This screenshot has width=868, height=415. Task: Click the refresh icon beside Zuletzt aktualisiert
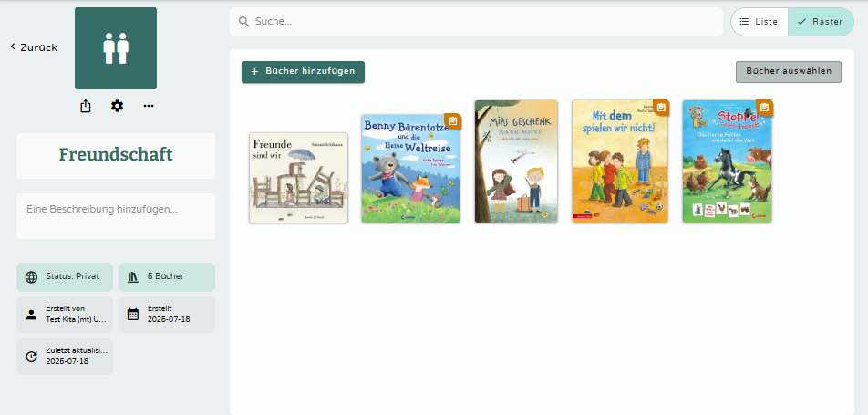[32, 357]
